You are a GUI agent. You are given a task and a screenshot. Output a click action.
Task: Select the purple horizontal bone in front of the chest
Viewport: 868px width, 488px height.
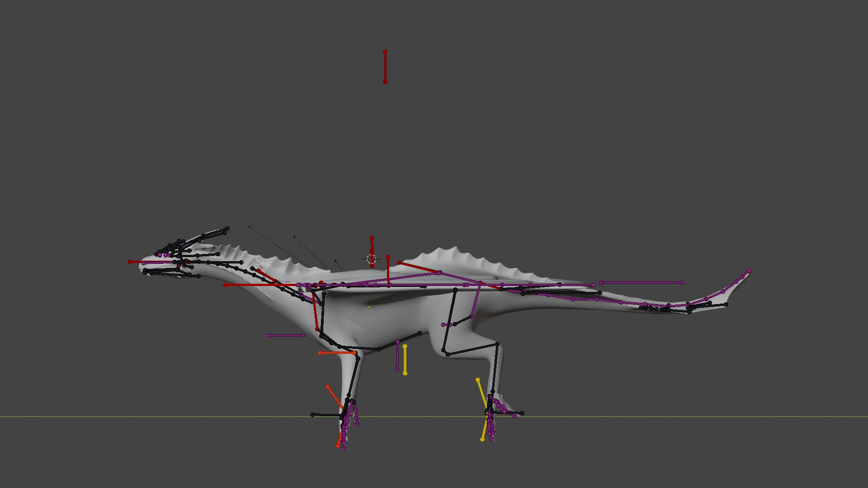point(286,336)
